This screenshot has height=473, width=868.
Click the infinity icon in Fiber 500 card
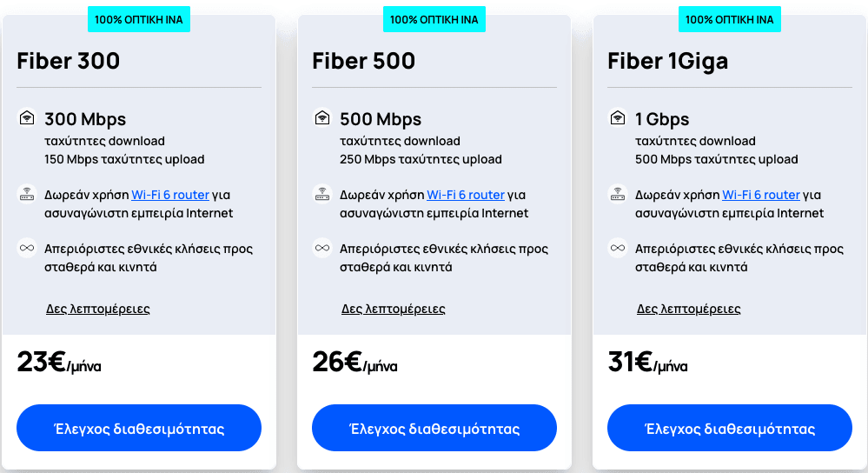[322, 248]
